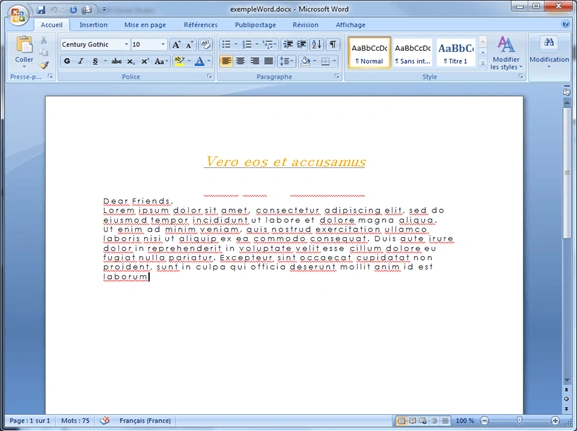Center the paragraph text
This screenshot has height=431, width=577.
pos(240,61)
